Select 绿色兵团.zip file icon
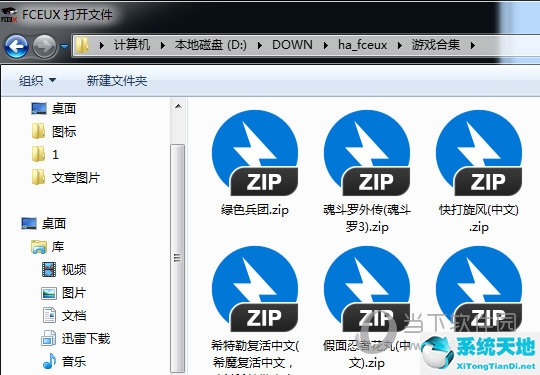The width and height of the screenshot is (540, 375). pos(255,153)
